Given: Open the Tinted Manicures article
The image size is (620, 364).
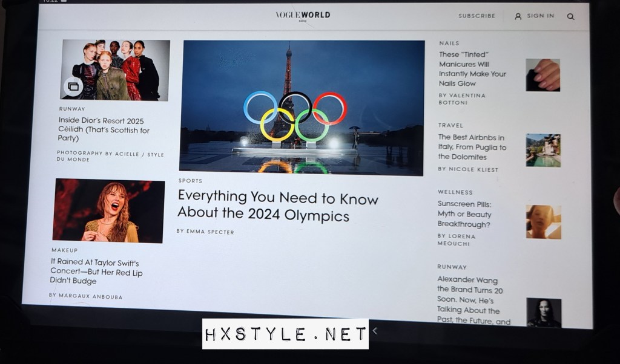Looking at the screenshot, I should [472, 69].
